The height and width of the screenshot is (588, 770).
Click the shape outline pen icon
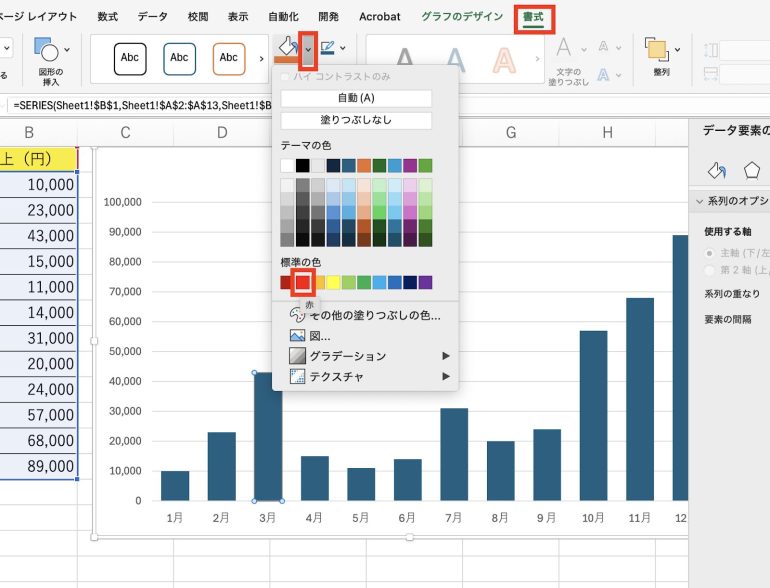pos(327,48)
